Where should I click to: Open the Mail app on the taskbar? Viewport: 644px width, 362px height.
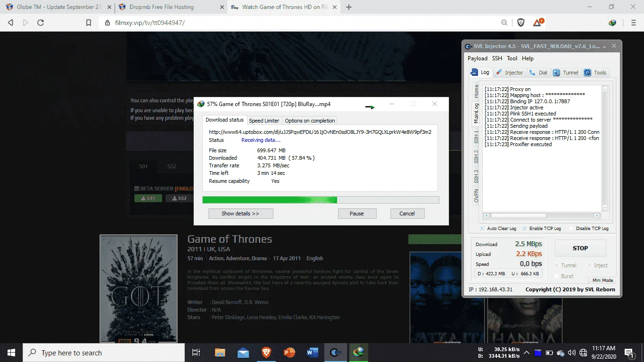(243, 353)
